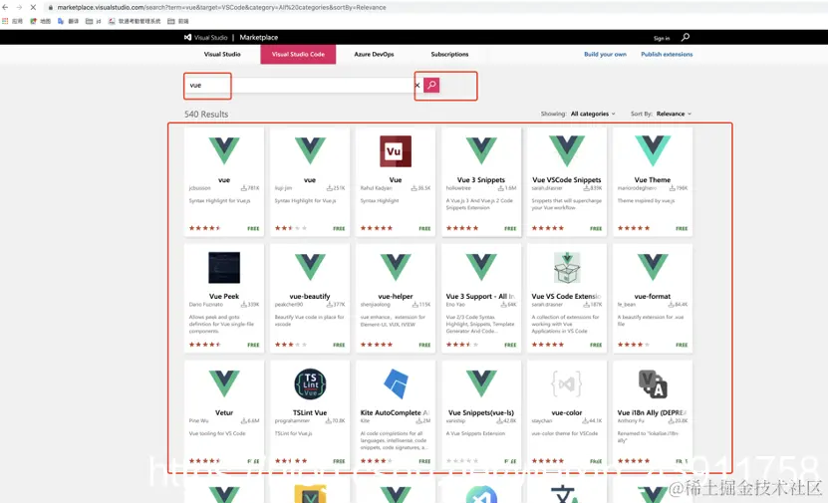829x504 pixels.
Task: Click the star rating on the vue-beautify card
Action: 291,345
